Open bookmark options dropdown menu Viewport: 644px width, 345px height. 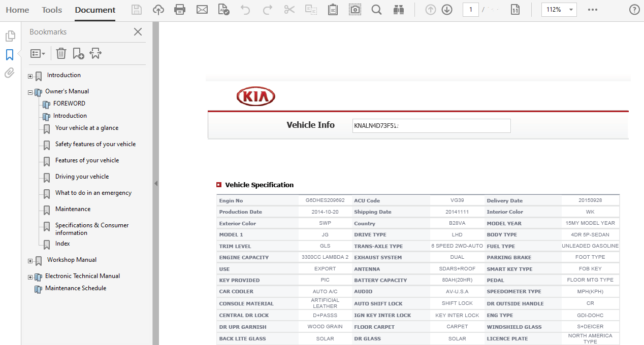click(38, 53)
